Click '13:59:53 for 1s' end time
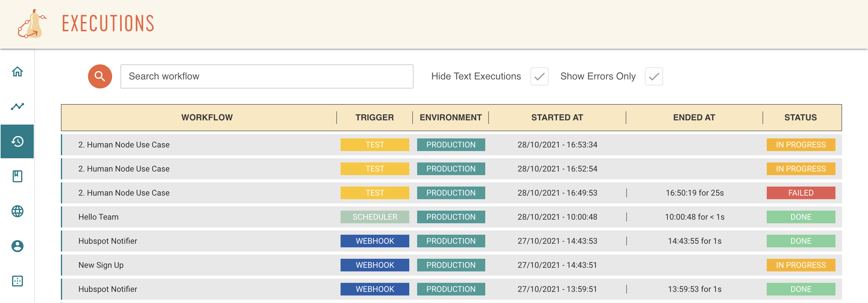 click(x=694, y=289)
